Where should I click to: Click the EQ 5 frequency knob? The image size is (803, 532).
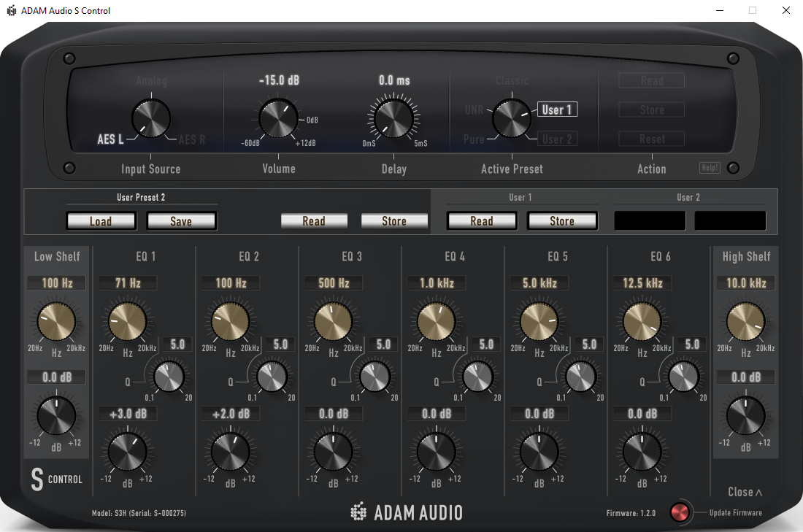pyautogui.click(x=539, y=322)
